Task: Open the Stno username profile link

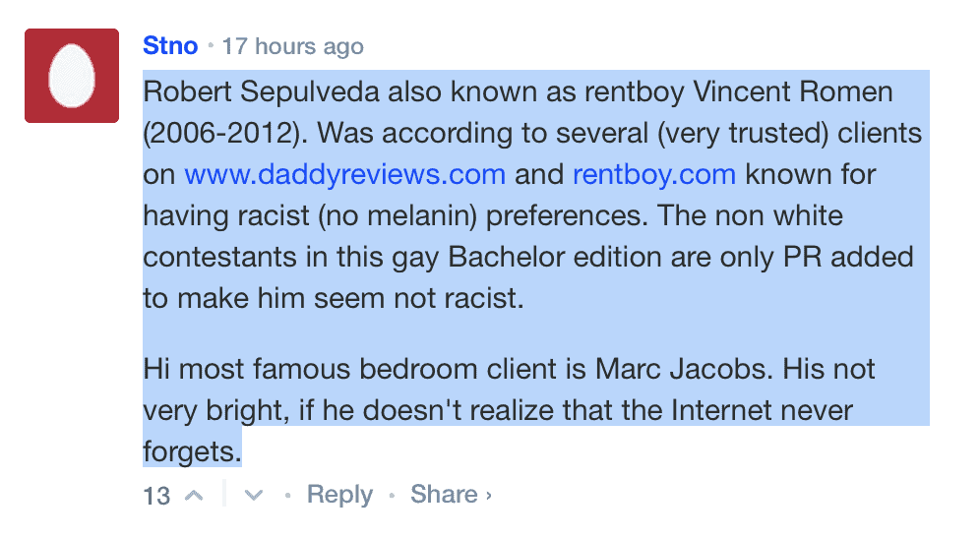Action: pyautogui.click(x=170, y=45)
